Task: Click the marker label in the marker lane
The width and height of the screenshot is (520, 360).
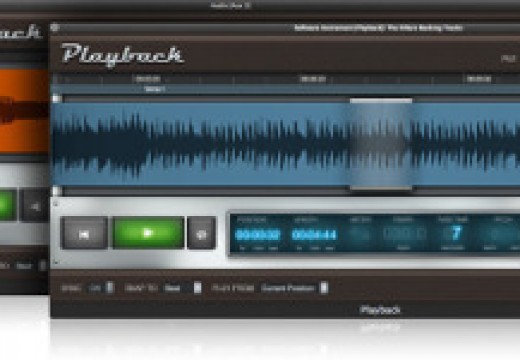Action: pos(155,89)
